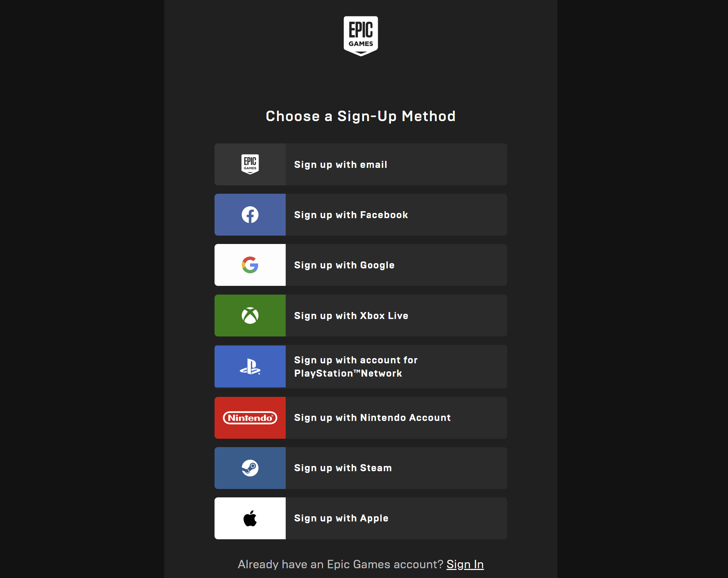This screenshot has width=728, height=578.
Task: Click the Steam logo icon
Action: 250,468
